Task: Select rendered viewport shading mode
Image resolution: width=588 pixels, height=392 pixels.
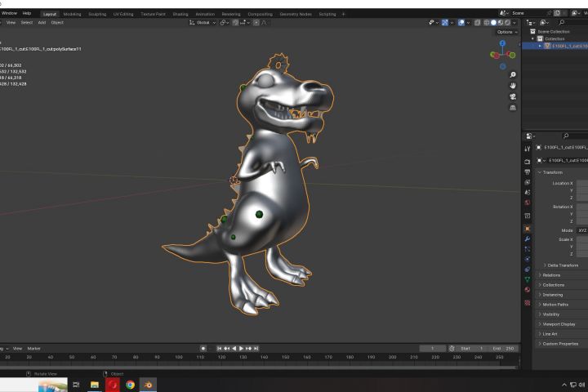Action: tap(507, 22)
